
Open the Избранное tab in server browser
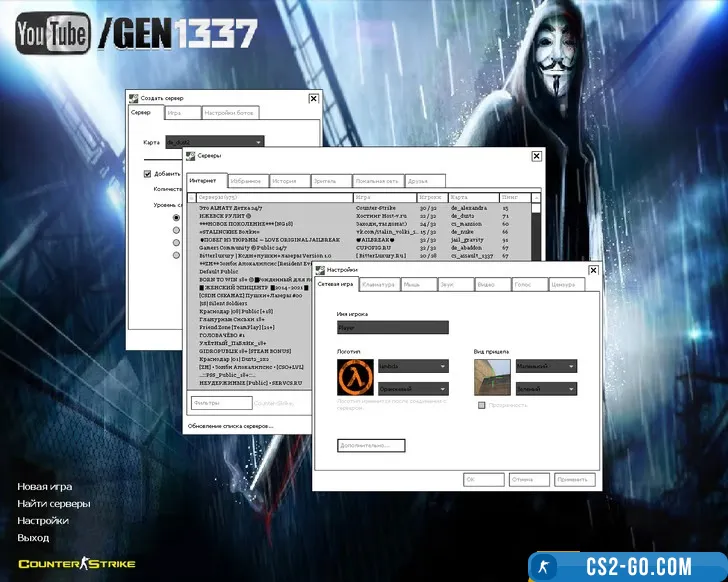pyautogui.click(x=245, y=181)
